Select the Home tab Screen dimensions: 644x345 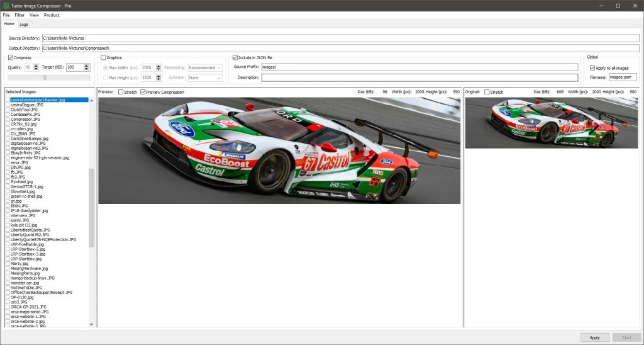pyautogui.click(x=9, y=24)
